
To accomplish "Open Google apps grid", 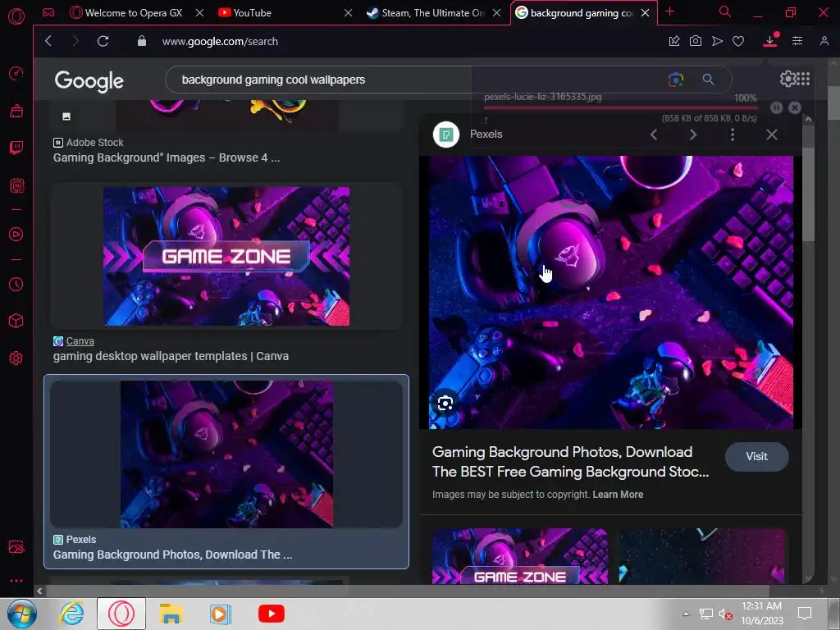I will (x=803, y=79).
